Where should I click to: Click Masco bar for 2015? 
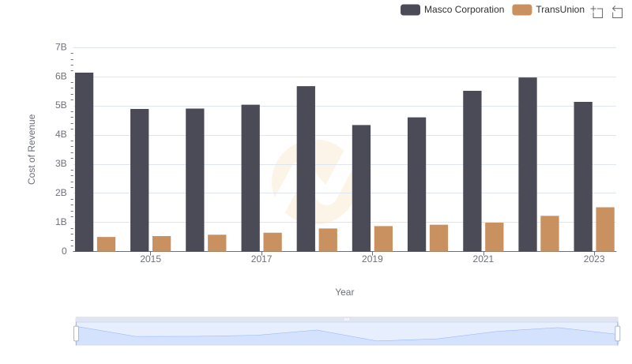(140, 180)
